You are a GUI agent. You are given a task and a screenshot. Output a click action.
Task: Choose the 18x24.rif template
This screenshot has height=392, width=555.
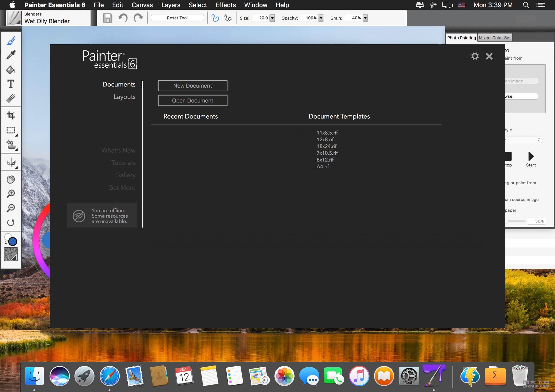pos(327,146)
